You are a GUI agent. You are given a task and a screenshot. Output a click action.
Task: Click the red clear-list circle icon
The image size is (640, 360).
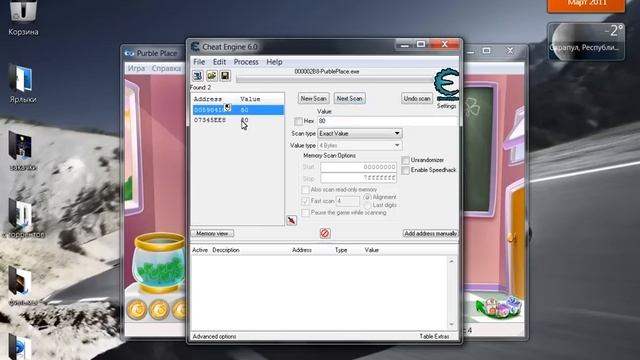tap(325, 233)
